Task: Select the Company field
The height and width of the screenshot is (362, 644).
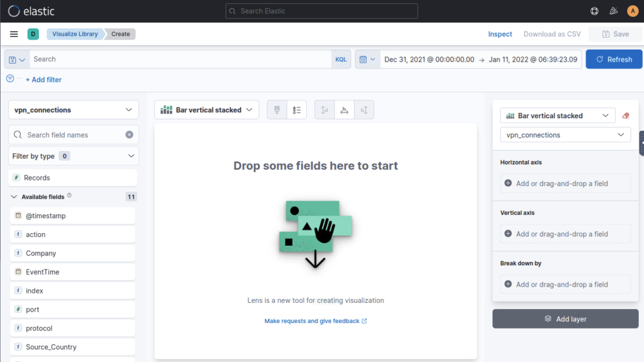Action: (73, 253)
